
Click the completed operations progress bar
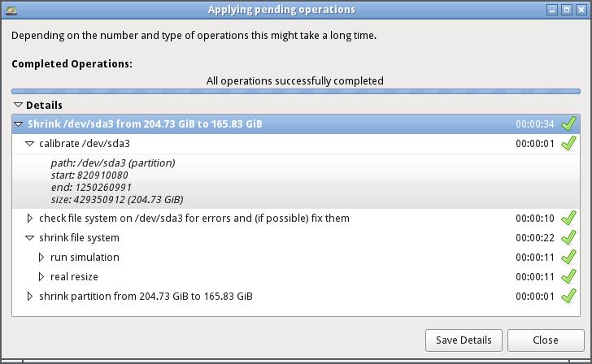(295, 91)
